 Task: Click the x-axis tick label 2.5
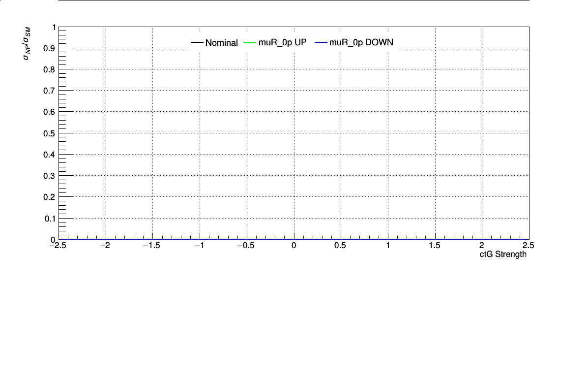point(528,246)
